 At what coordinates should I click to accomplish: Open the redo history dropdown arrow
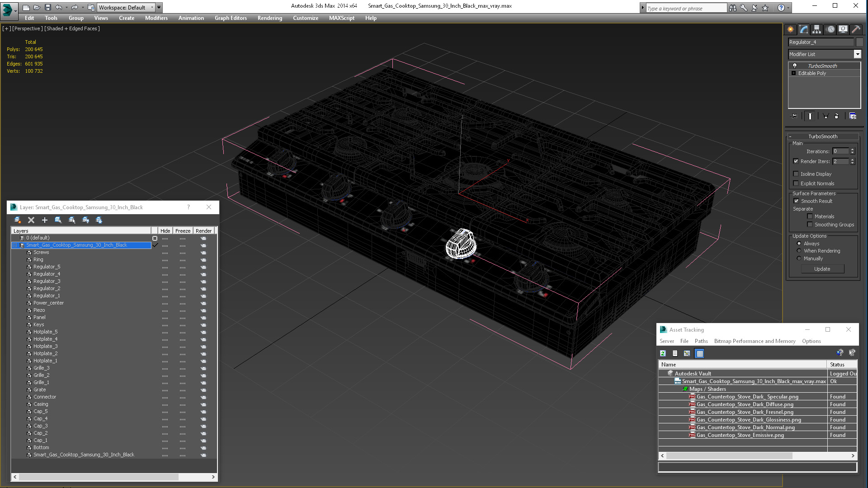click(83, 7)
